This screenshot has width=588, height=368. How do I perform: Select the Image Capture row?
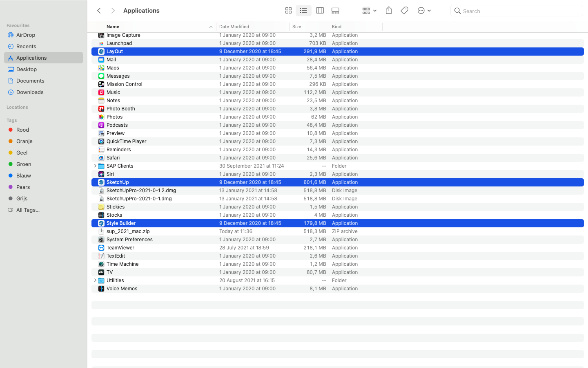pyautogui.click(x=338, y=35)
